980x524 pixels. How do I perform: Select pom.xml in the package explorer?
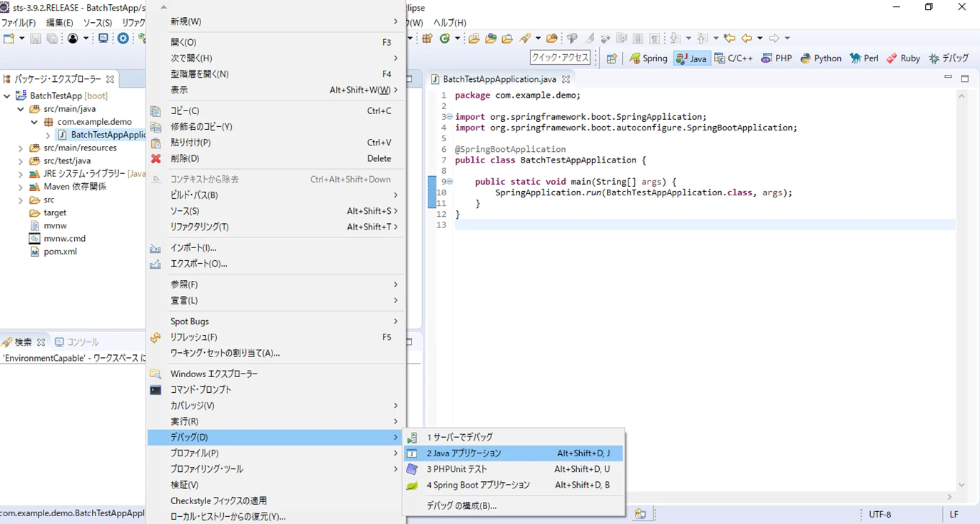tap(60, 252)
